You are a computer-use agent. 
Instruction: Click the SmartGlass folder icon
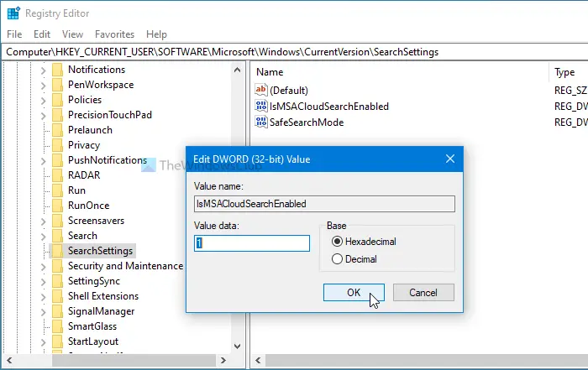[57, 326]
